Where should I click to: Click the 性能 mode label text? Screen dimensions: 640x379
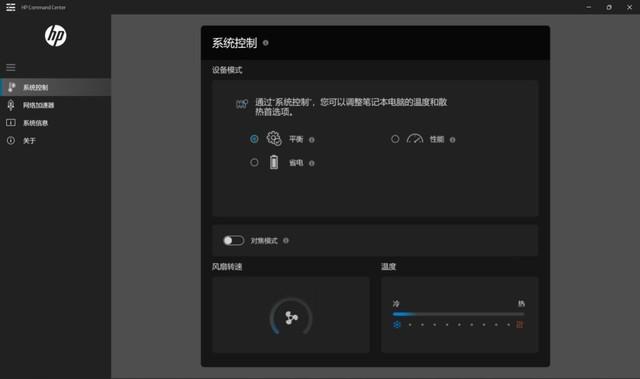[437, 140]
